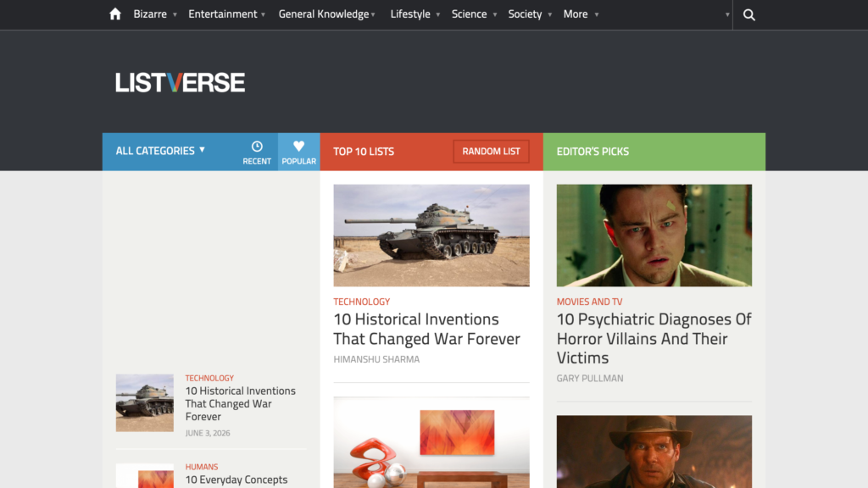Open the Psychiatric Diagnoses article image
Viewport: 868px width, 488px height.
click(654, 236)
